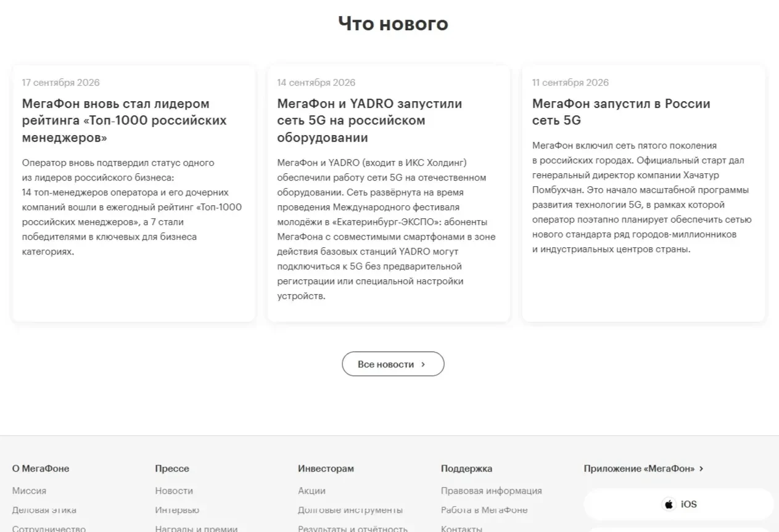Go to 'Сотрудничество' footer link
This screenshot has height=532, width=779.
click(x=49, y=528)
